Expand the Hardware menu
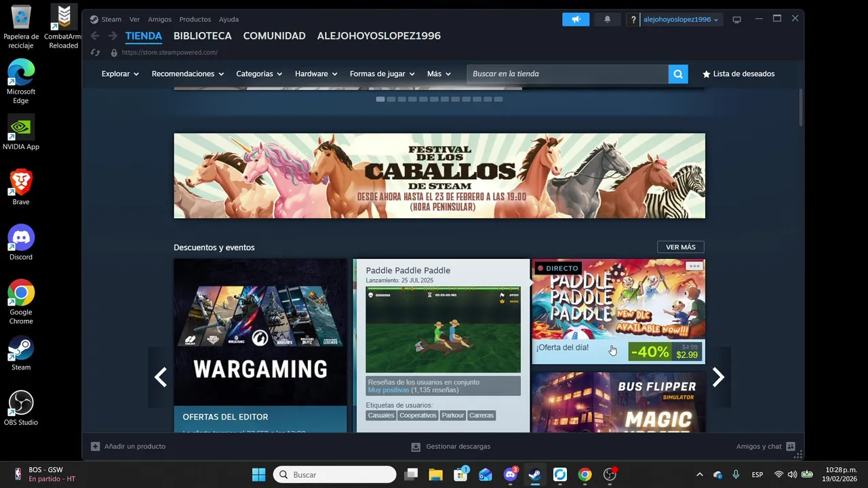 (316, 74)
